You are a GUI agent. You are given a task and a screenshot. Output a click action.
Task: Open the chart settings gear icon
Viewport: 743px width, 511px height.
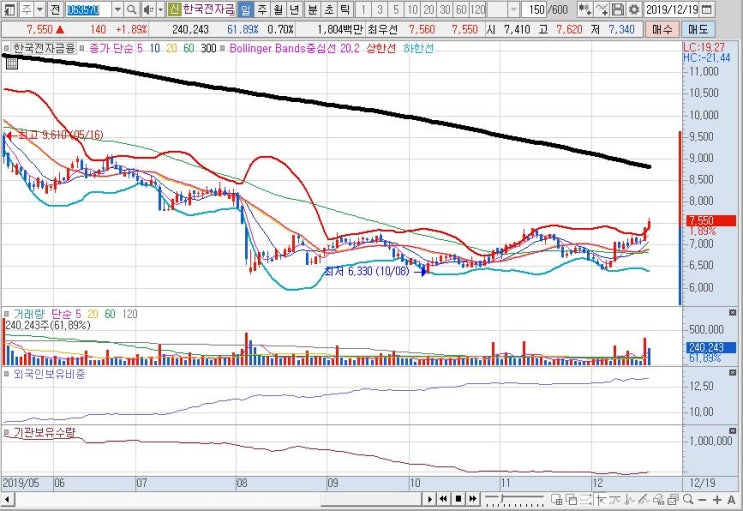pyautogui.click(x=634, y=9)
